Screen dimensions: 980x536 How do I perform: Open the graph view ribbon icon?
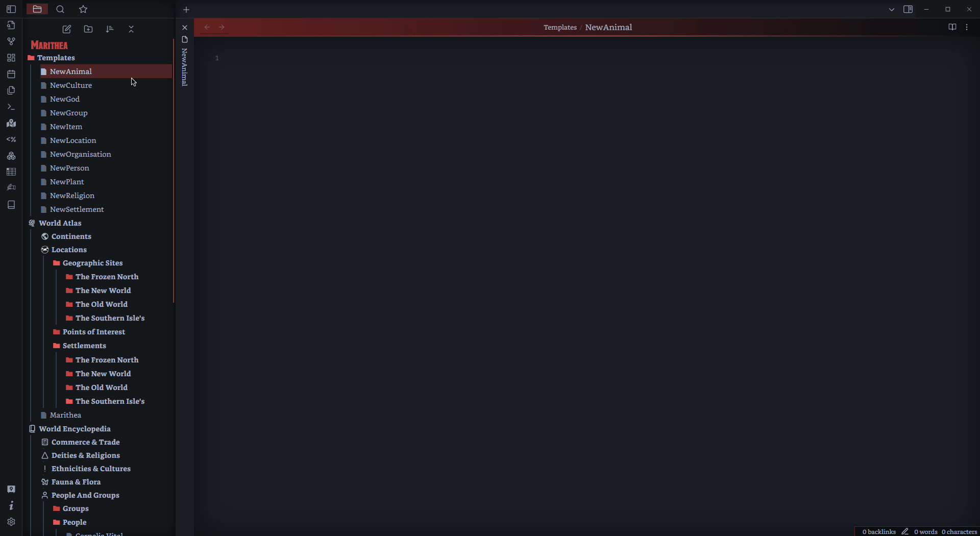[11, 41]
